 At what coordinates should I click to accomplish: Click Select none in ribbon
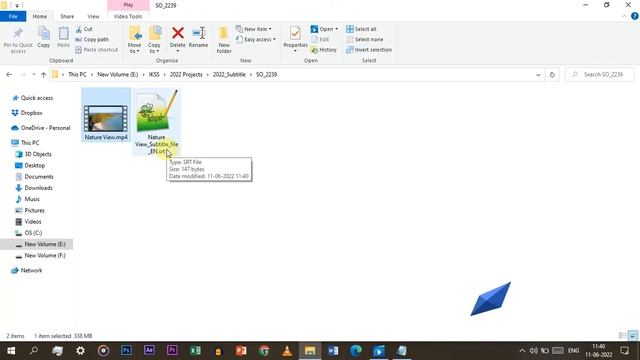364,40
